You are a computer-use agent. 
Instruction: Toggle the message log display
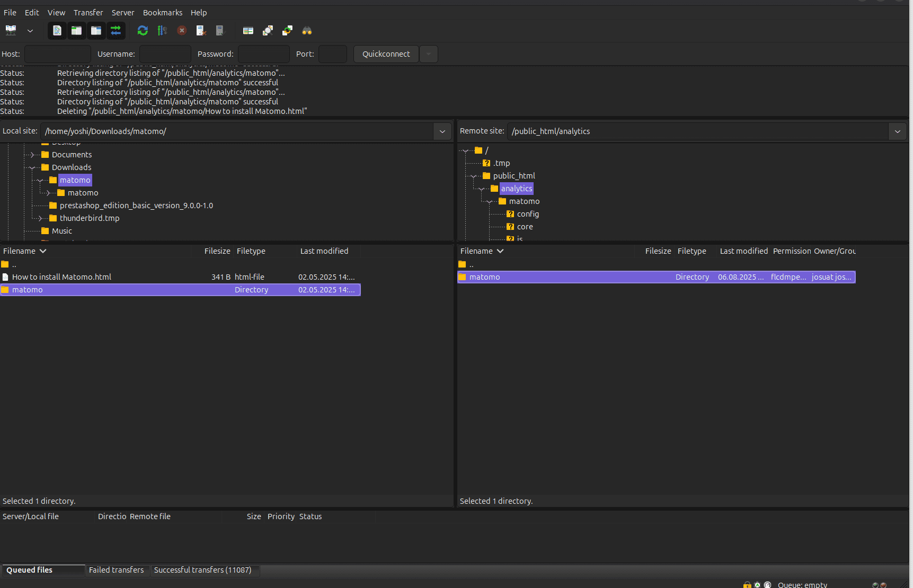[x=57, y=31]
